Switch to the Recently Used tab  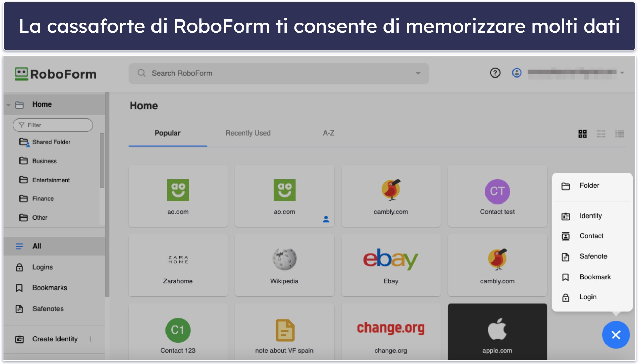[248, 133]
